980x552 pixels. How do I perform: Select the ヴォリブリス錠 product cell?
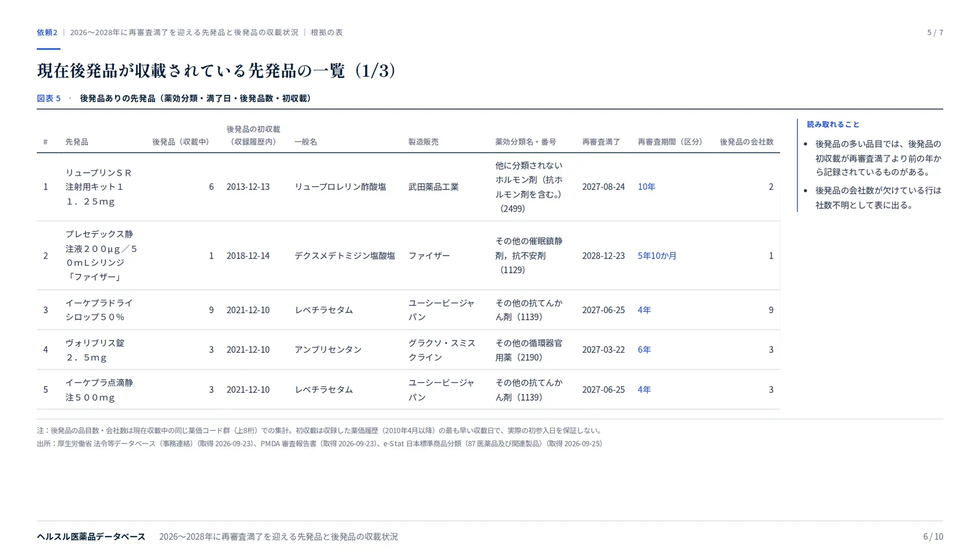[x=95, y=350]
